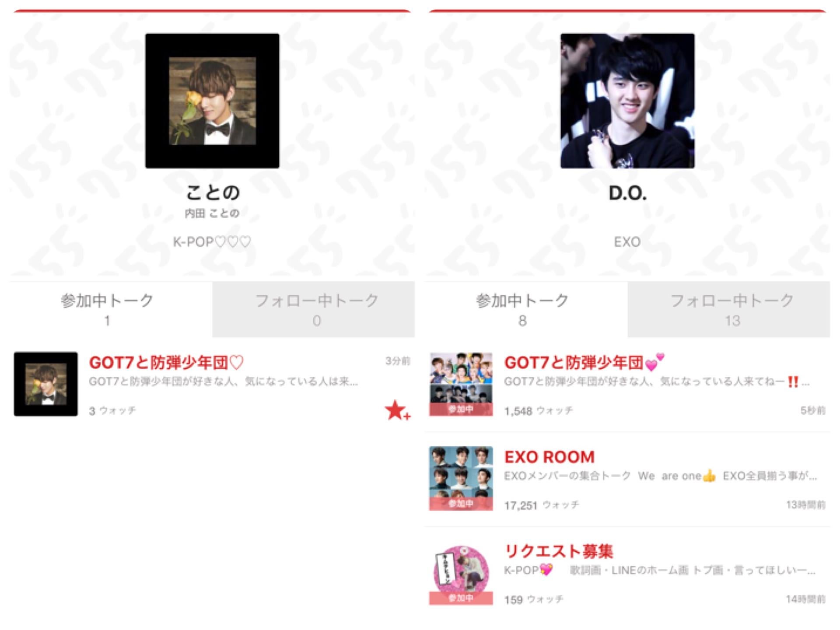Tap thumbnail of left GOT7 talk
840x630 pixels.
point(45,384)
